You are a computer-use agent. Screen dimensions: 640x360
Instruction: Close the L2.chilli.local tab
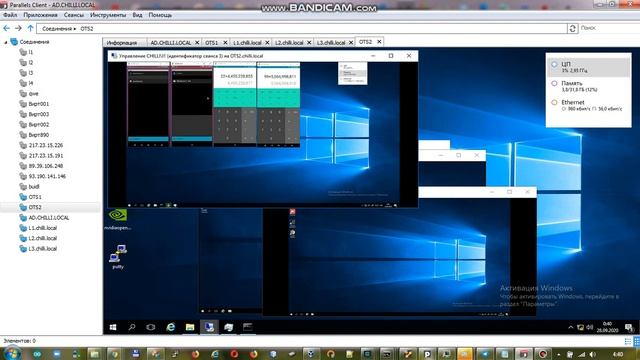[x=309, y=42]
